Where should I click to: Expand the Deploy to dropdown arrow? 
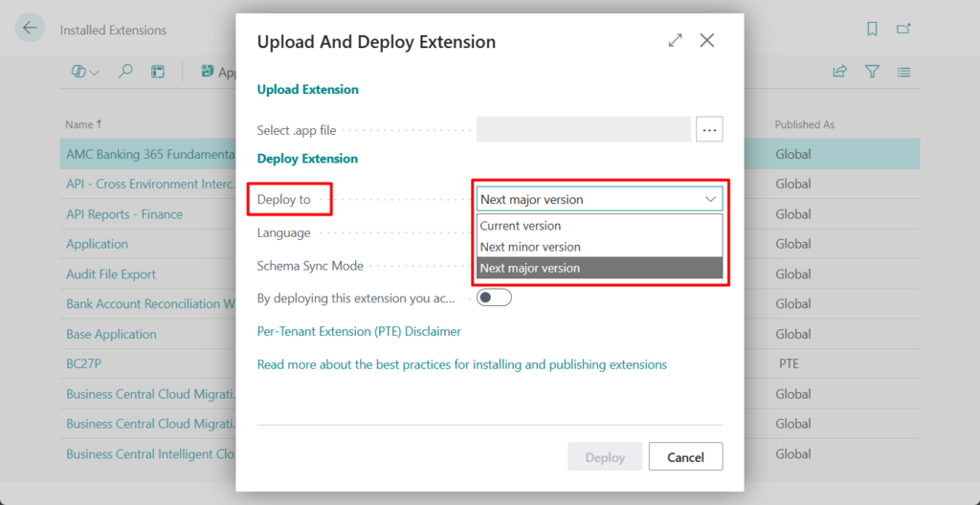pyautogui.click(x=710, y=199)
